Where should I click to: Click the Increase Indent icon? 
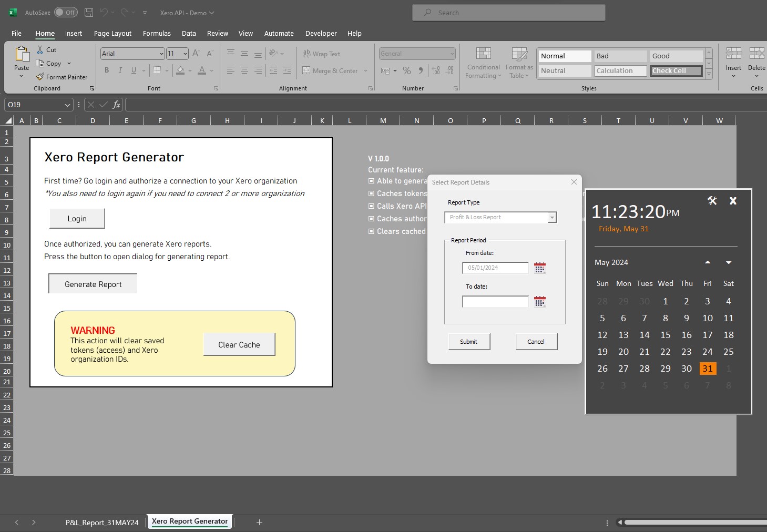287,70
